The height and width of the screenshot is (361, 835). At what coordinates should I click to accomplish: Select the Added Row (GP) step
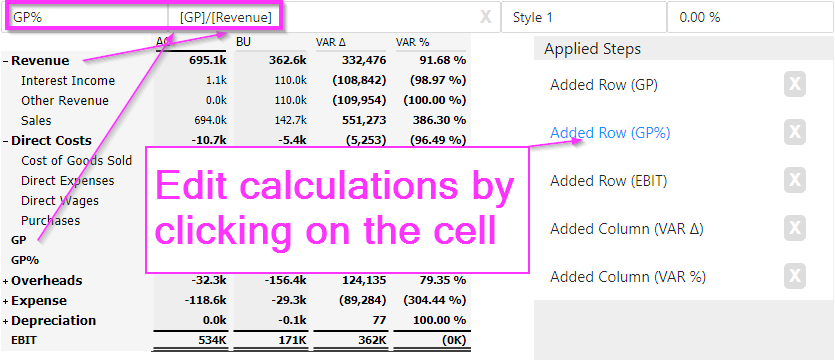[603, 85]
